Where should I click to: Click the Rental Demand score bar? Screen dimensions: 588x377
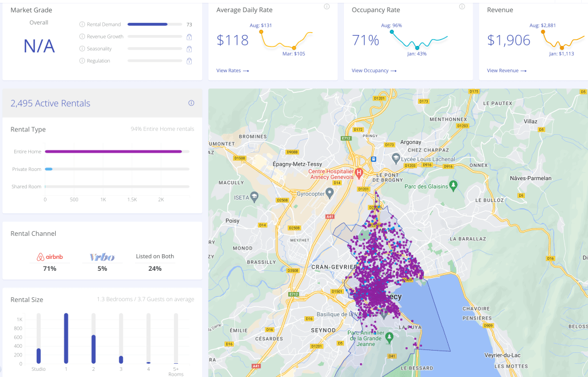[x=148, y=25]
